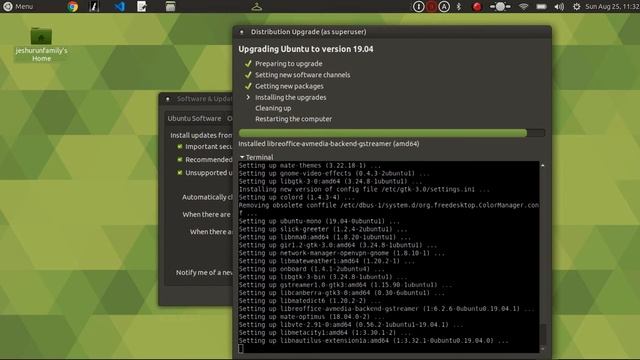This screenshot has width=640, height=360.
Task: Toggle the Unsupported updates checkbox
Action: [x=180, y=173]
